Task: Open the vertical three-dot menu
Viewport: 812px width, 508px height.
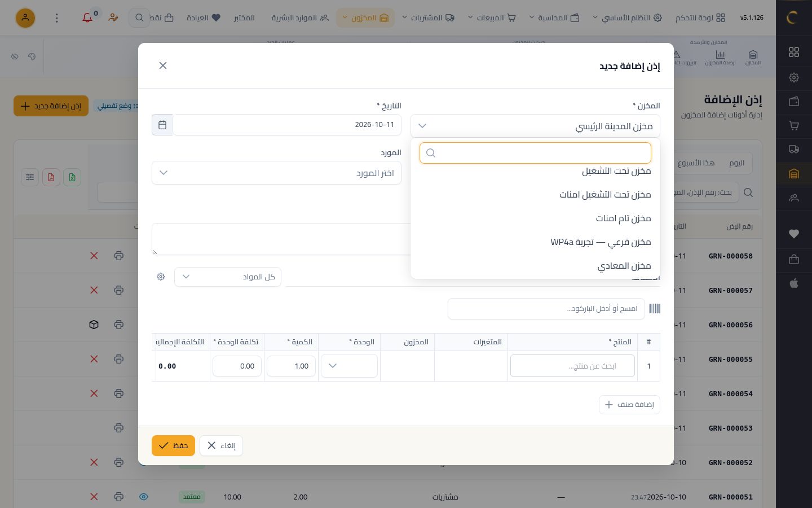Action: (56, 18)
